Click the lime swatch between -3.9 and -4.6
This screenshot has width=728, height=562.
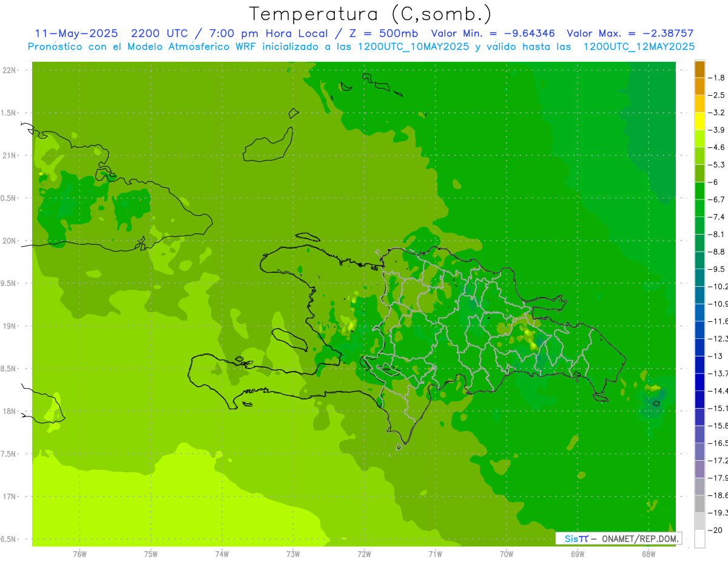pyautogui.click(x=699, y=139)
